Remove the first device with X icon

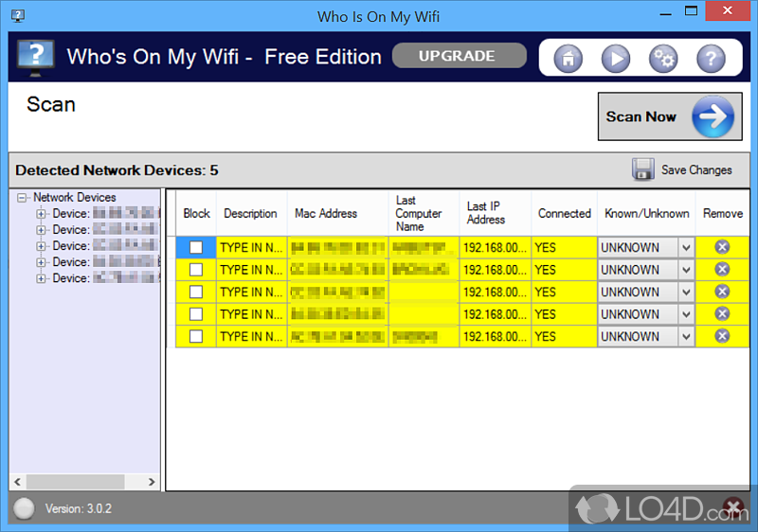(x=722, y=247)
